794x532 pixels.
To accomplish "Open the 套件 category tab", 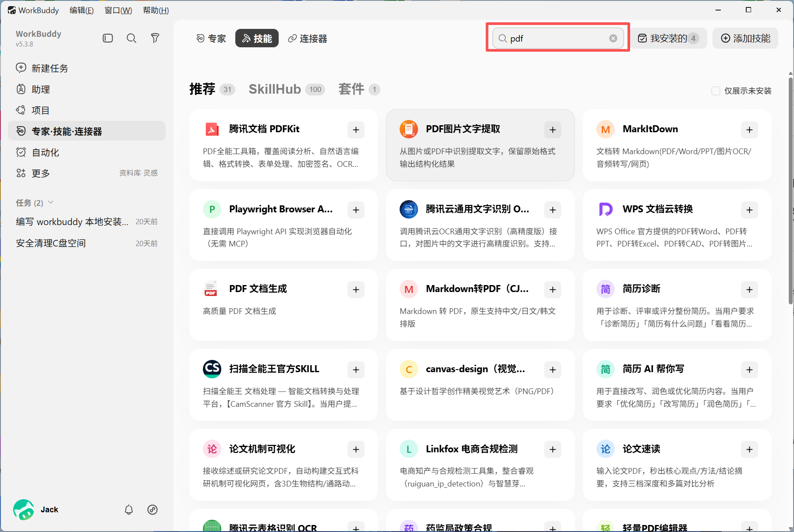I will click(359, 89).
